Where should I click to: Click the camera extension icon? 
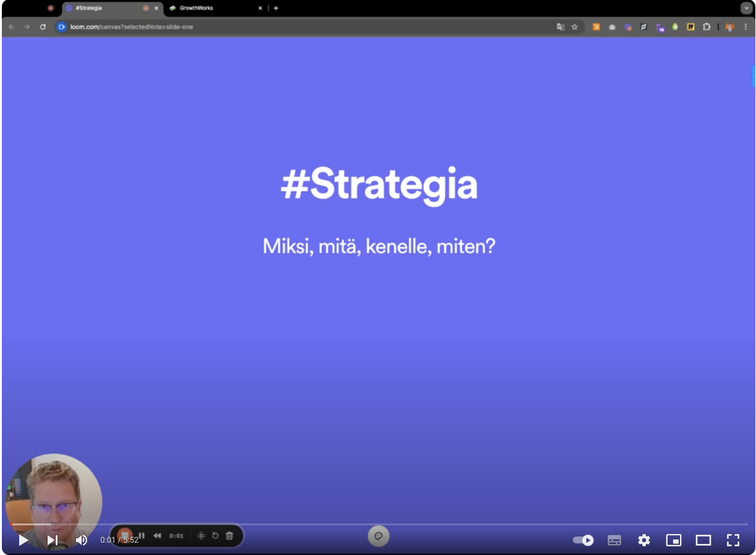click(612, 27)
